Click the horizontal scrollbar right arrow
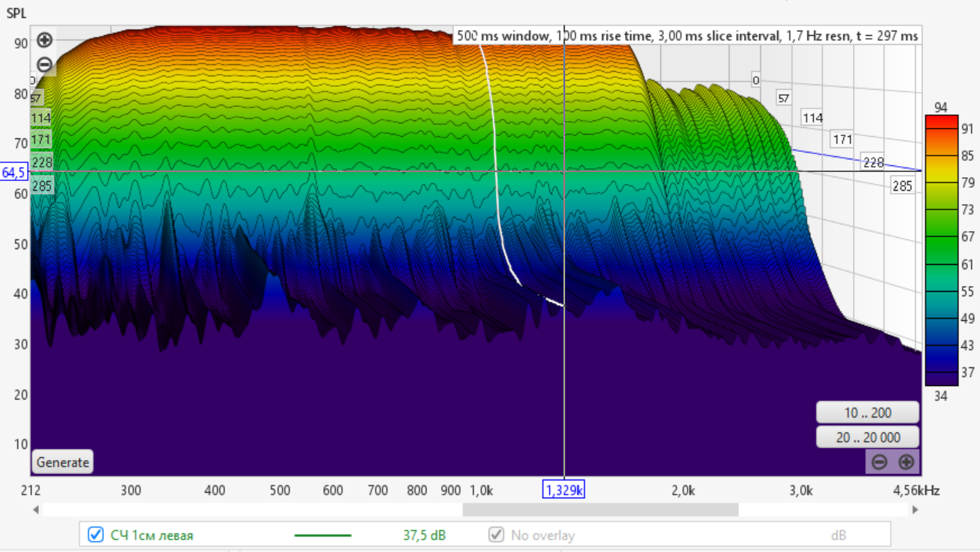 tap(915, 509)
